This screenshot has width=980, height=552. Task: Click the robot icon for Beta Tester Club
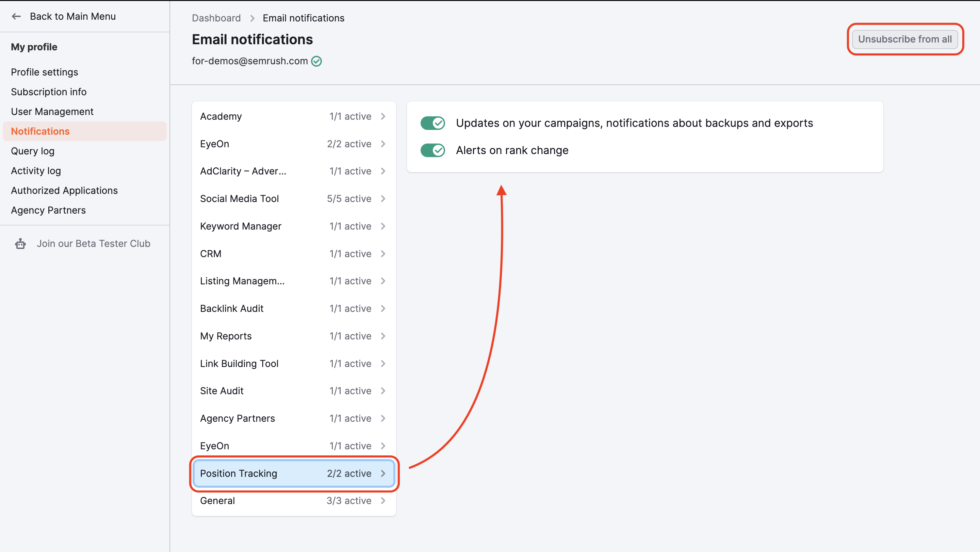[20, 244]
